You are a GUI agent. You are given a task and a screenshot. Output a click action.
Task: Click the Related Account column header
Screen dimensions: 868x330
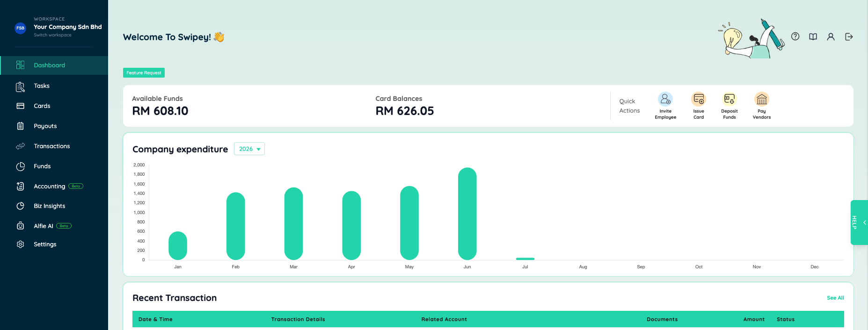point(444,319)
